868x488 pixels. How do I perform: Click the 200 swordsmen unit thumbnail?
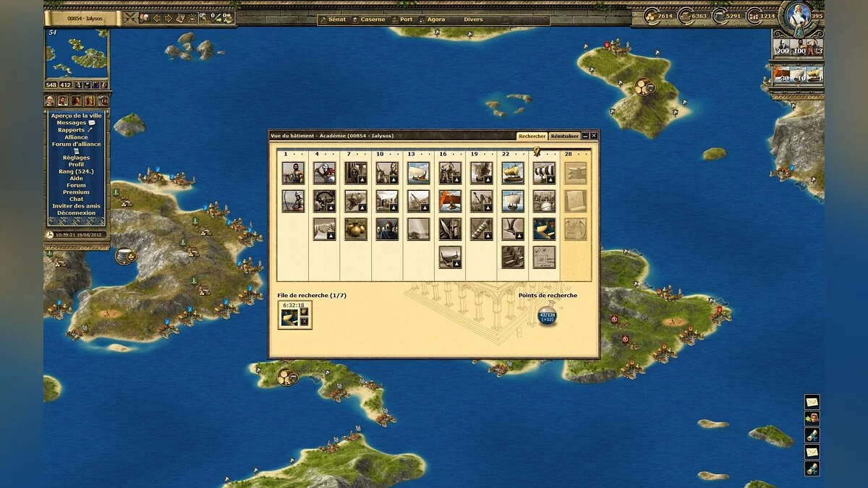781,47
